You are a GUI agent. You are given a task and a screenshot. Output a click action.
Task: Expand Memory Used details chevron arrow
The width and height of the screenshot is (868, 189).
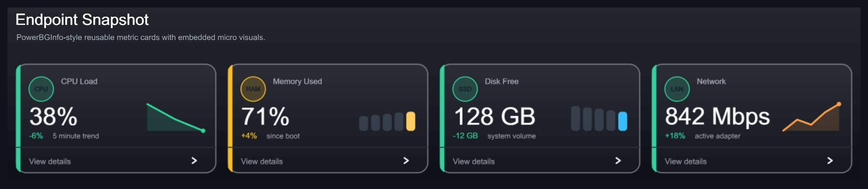(406, 161)
